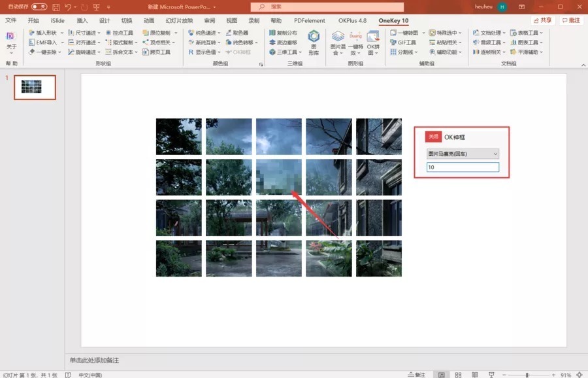Click the zoom slider in status bar
This screenshot has height=378, width=588.
tap(527, 375)
